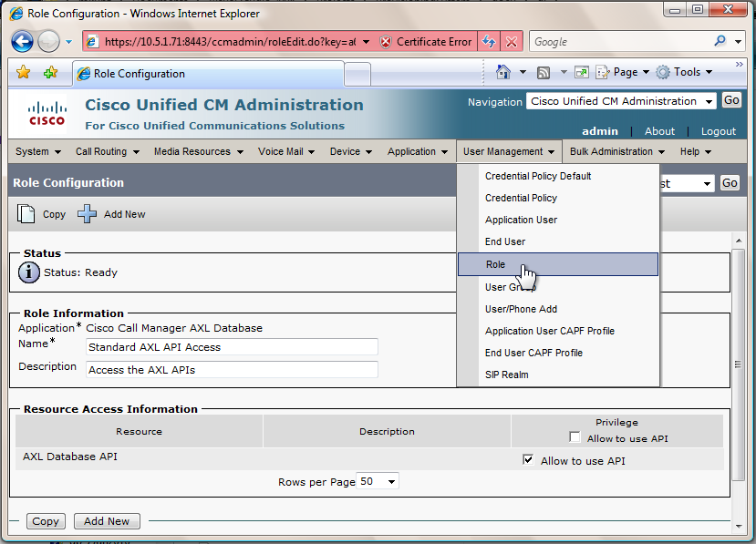Click the admin user link

tap(600, 131)
